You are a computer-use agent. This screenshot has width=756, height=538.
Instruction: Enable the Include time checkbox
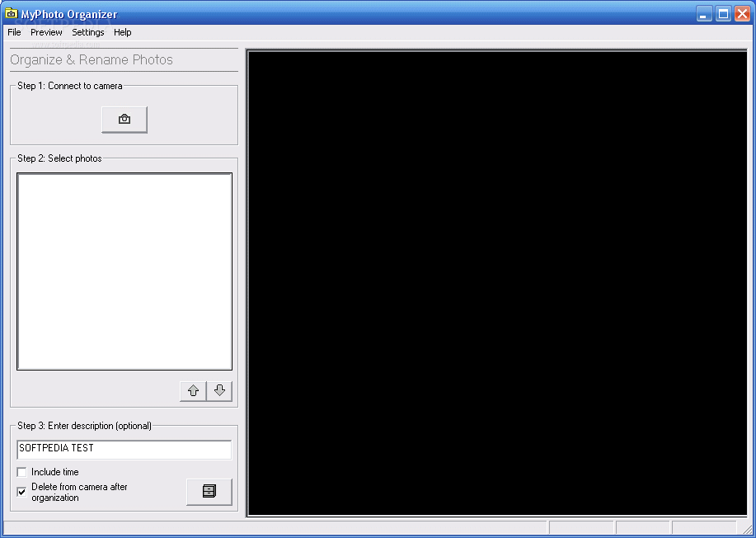pyautogui.click(x=21, y=472)
